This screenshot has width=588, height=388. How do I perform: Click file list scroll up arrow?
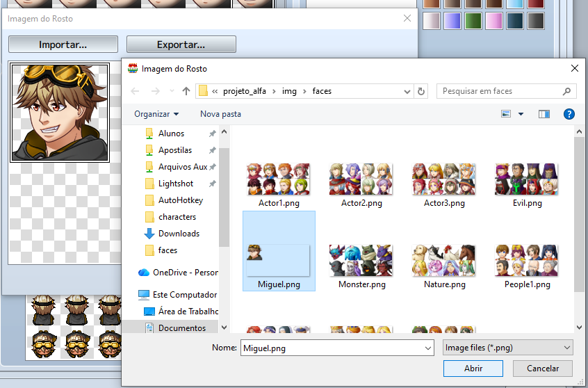tap(579, 131)
